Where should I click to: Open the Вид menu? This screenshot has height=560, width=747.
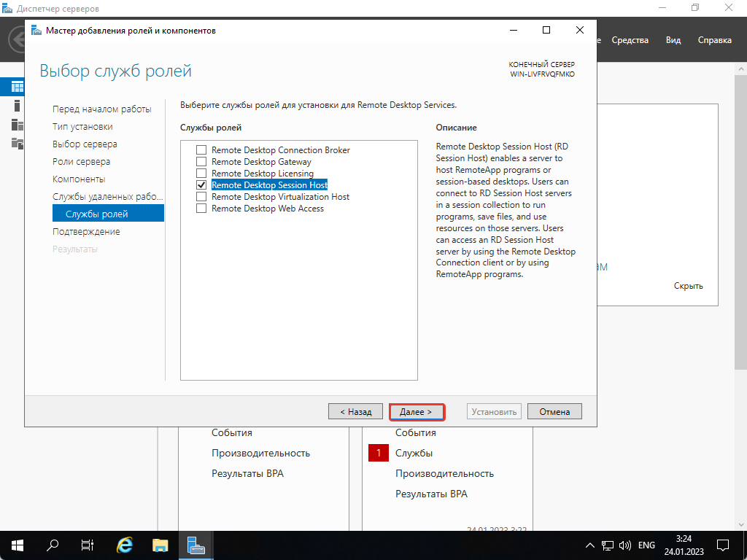pos(673,40)
